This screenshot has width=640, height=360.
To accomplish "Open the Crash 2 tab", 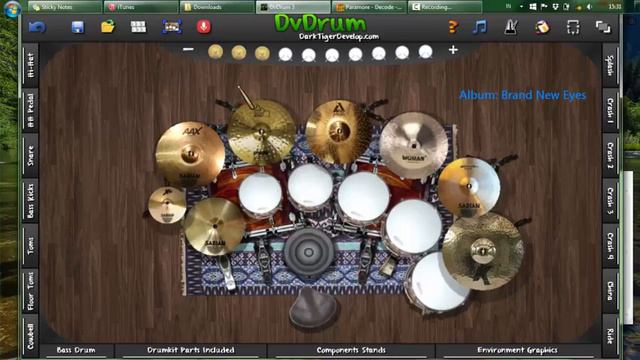I will pyautogui.click(x=611, y=156).
